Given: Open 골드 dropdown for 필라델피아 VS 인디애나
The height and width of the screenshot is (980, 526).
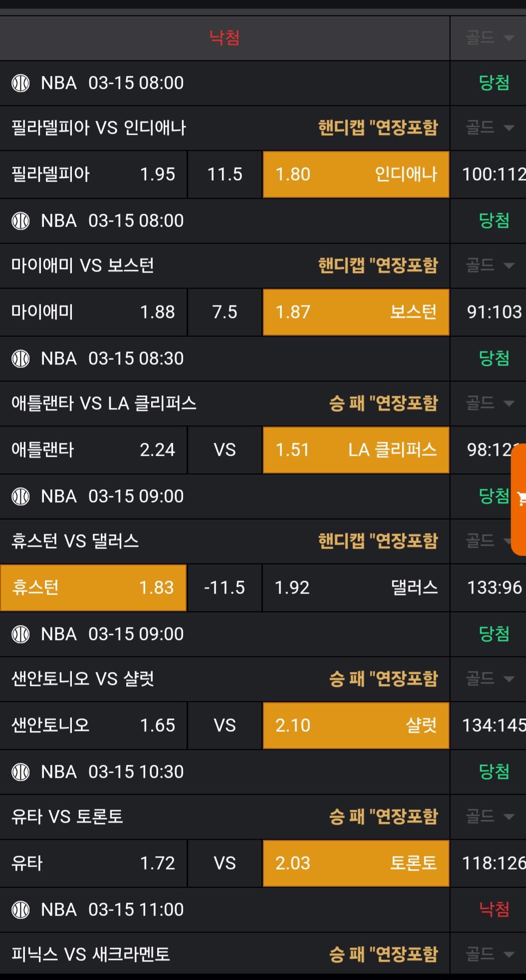Looking at the screenshot, I should [489, 128].
